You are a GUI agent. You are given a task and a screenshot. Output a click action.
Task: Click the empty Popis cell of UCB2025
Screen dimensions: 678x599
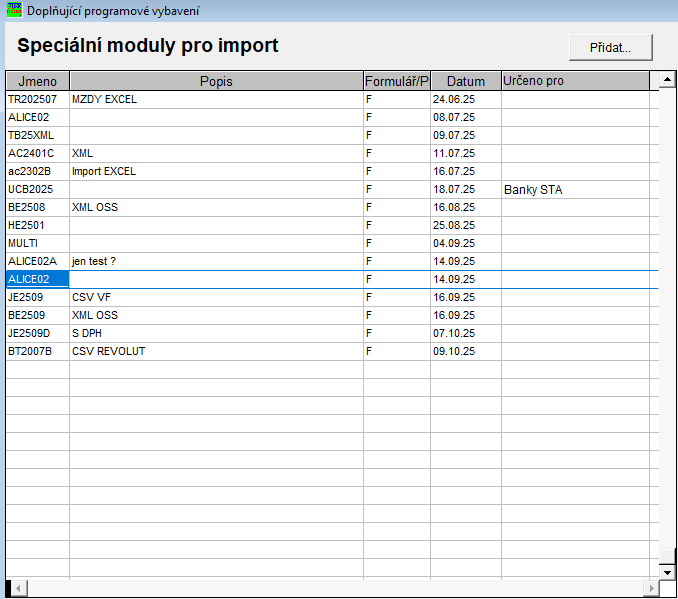216,189
